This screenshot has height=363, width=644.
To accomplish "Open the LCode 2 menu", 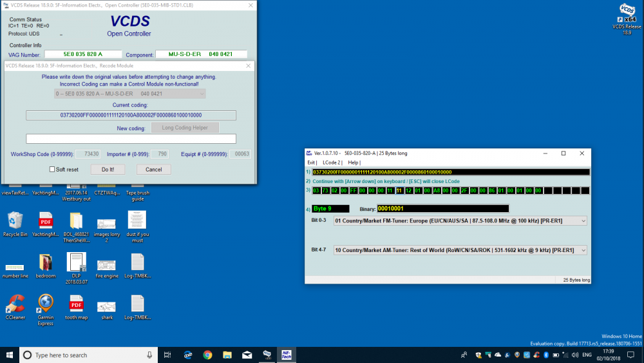I will pyautogui.click(x=332, y=162).
